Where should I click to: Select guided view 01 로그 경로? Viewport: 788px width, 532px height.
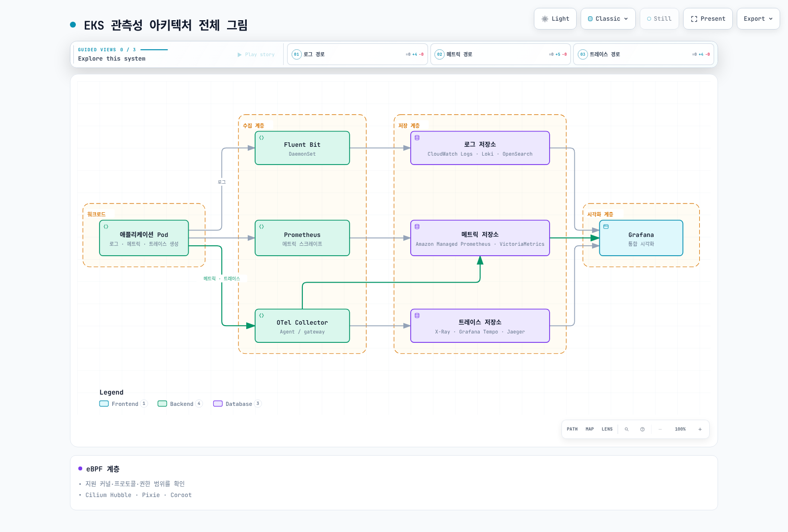(358, 54)
